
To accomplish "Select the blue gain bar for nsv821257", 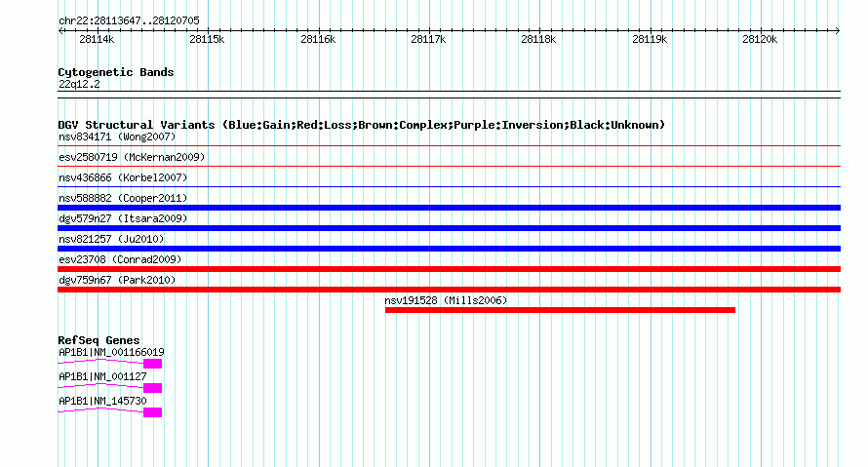I will click(449, 249).
